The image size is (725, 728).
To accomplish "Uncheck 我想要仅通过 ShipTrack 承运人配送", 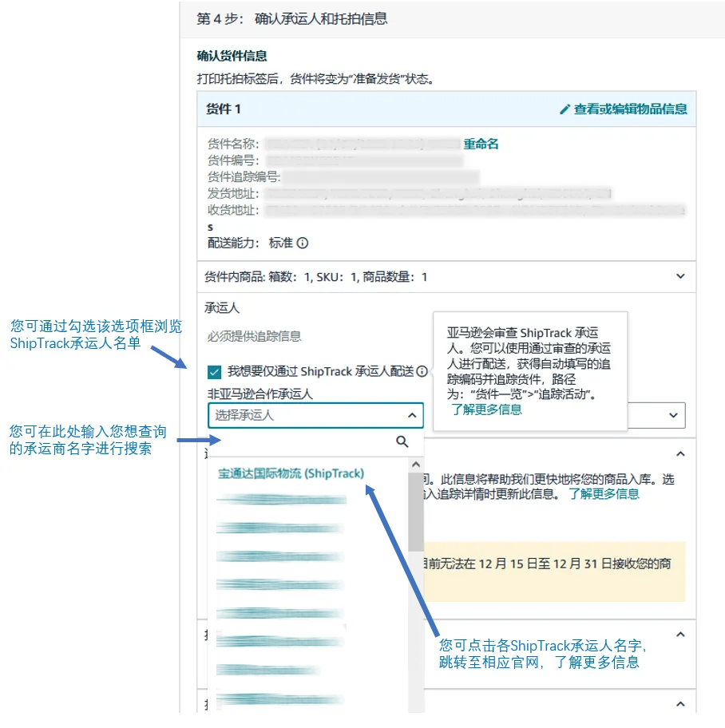I will pyautogui.click(x=212, y=373).
